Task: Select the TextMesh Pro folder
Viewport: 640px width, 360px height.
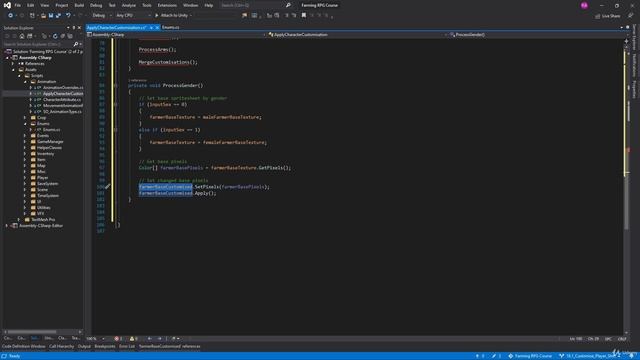Action: [x=43, y=220]
